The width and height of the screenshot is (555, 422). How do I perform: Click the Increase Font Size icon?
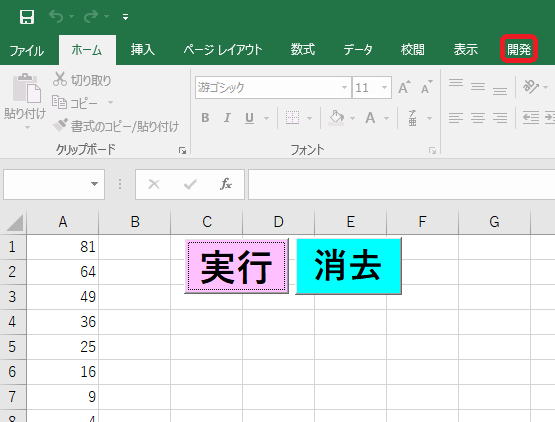click(404, 87)
